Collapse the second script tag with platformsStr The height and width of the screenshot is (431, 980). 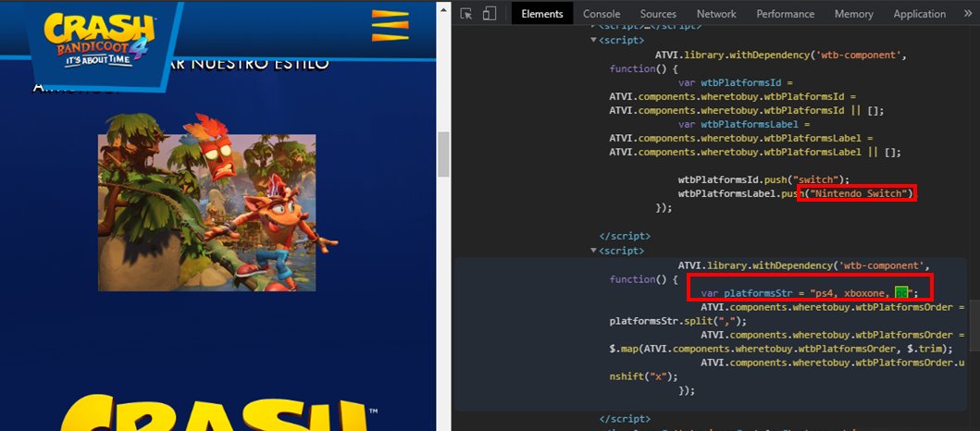click(x=593, y=251)
